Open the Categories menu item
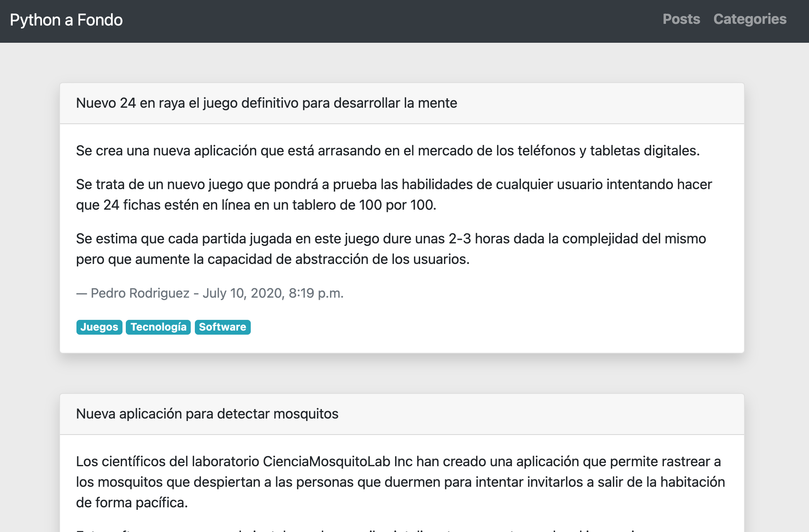 point(749,19)
